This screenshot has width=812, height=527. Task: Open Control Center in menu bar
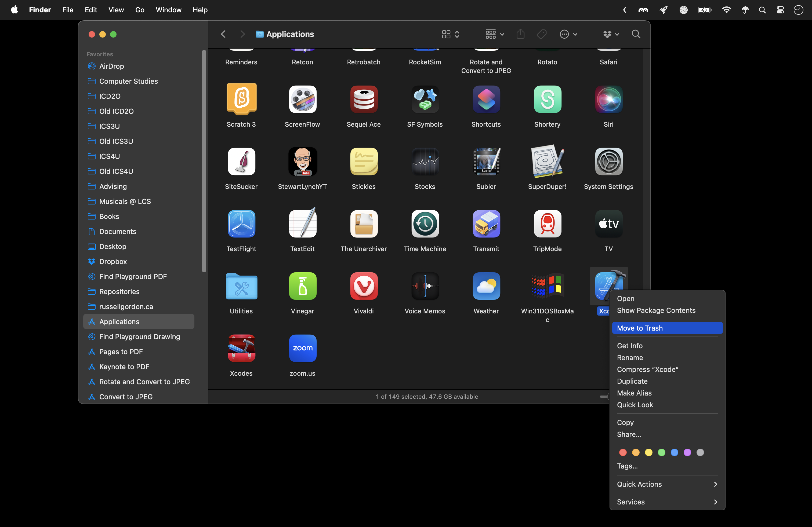pyautogui.click(x=780, y=10)
